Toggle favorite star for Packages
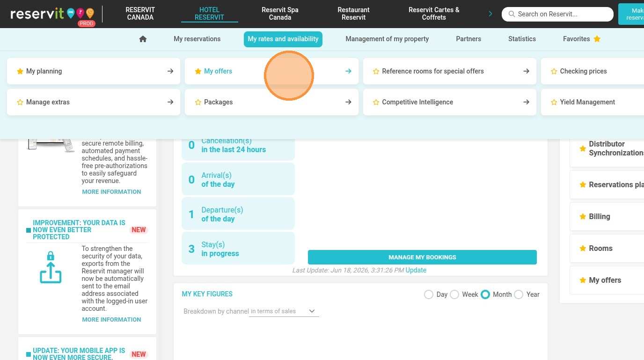This screenshot has width=644, height=360. coord(198,102)
